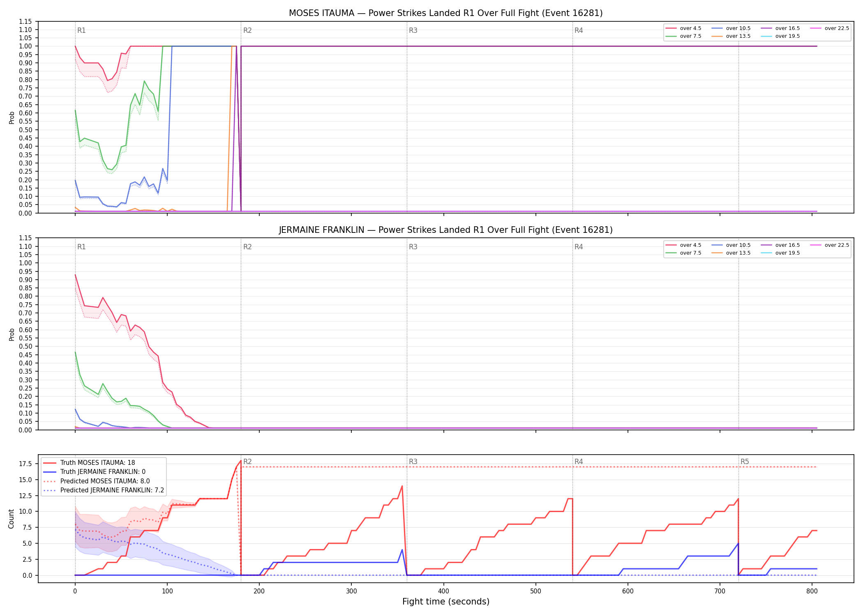
Task: Click the 17.5 tick on Count axis
Action: tap(25, 464)
